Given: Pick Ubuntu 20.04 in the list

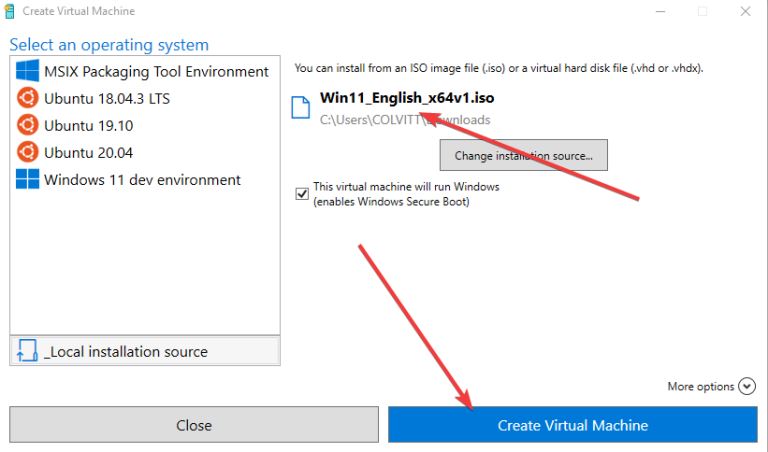Looking at the screenshot, I should click(x=145, y=152).
